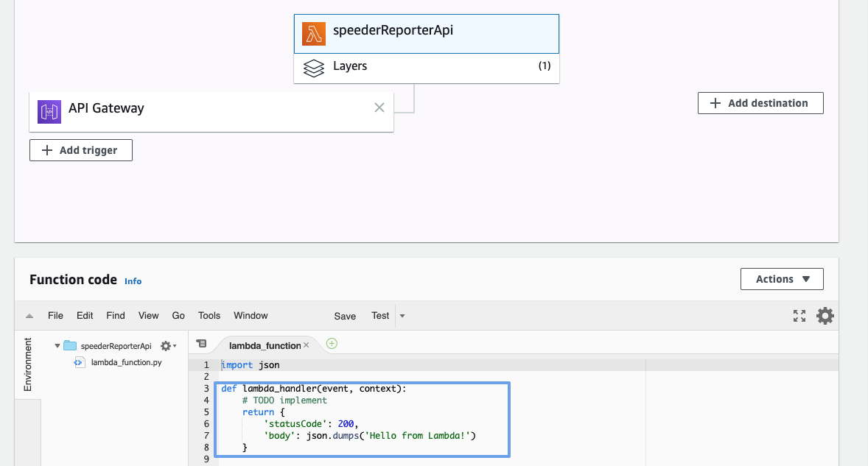Click the lambda_function.py file icon

[80, 363]
